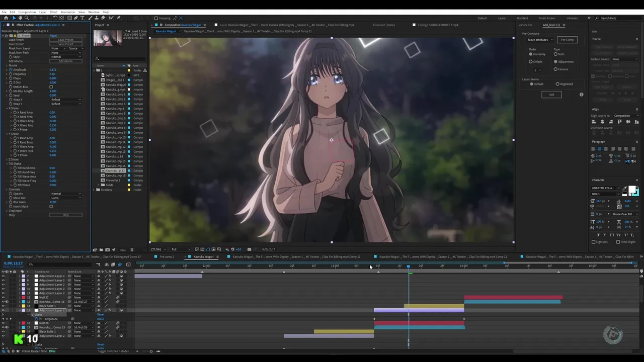Image resolution: width=644 pixels, height=362 pixels.
Task: Toggle the Ligatures checkbox
Action: click(593, 242)
